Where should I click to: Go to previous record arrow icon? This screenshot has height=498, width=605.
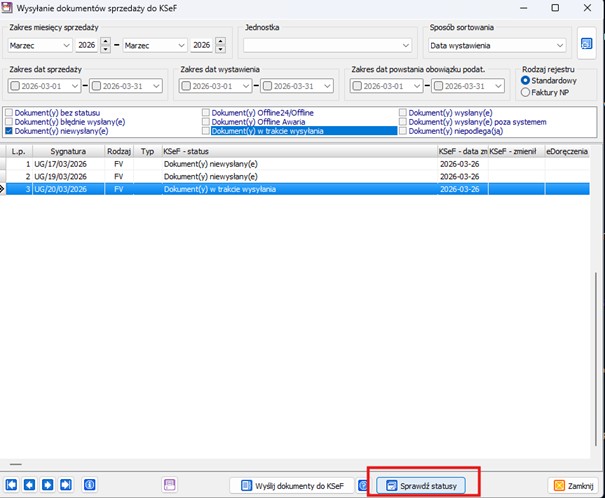click(29, 485)
